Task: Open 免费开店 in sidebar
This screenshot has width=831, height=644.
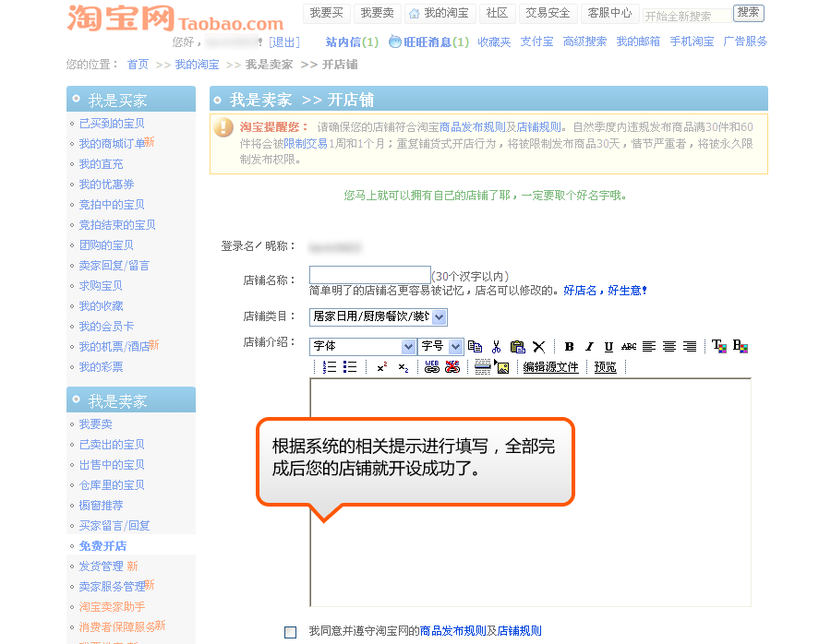Action: pos(102,546)
